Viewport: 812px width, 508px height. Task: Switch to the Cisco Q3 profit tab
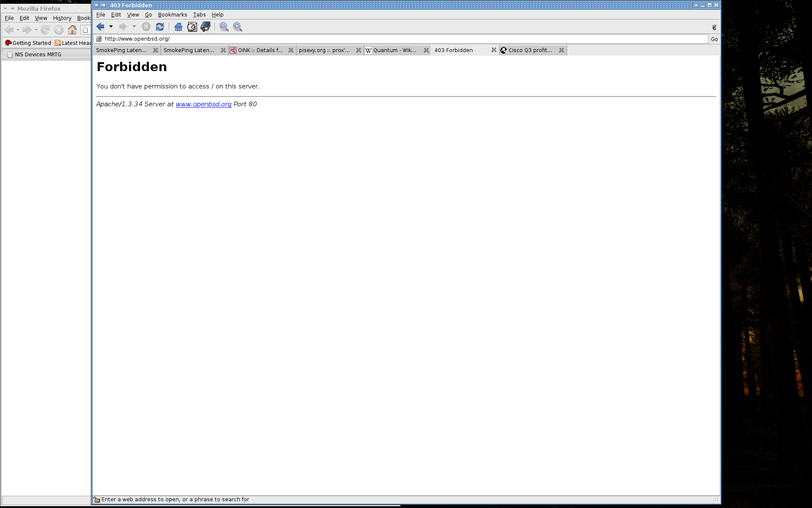[532, 50]
